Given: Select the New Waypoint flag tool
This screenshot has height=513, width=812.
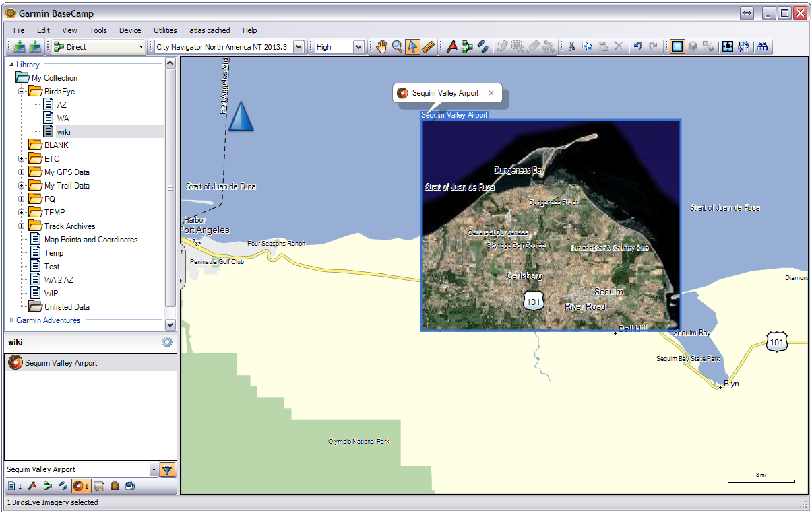Looking at the screenshot, I should tap(452, 46).
